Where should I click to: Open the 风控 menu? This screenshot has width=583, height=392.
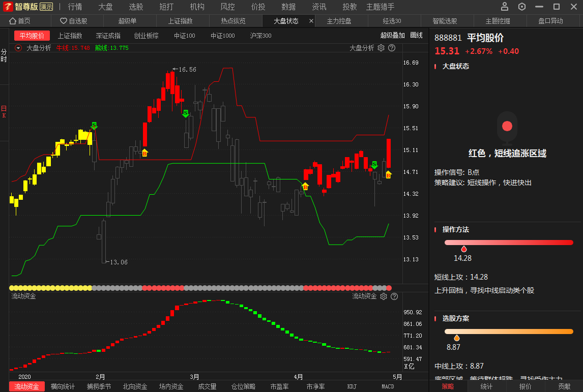pyautogui.click(x=227, y=7)
